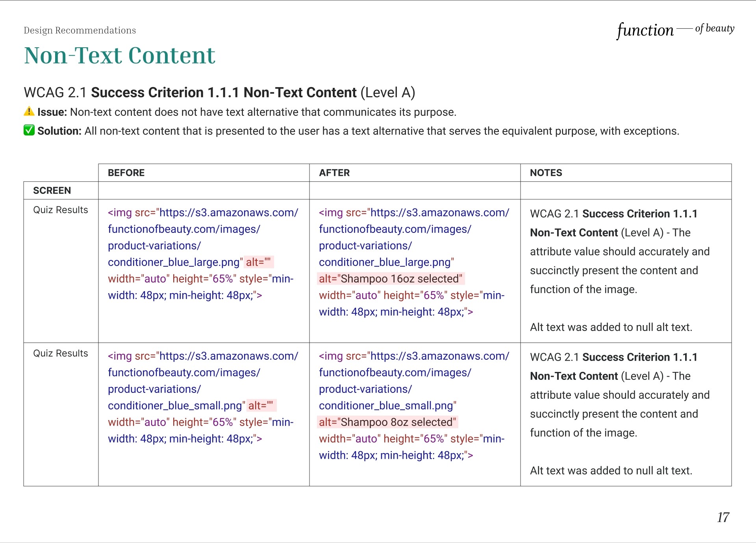The height and width of the screenshot is (543, 756).
Task: Click the WCAG 2.1 Success Criterion heading
Action: click(x=219, y=92)
